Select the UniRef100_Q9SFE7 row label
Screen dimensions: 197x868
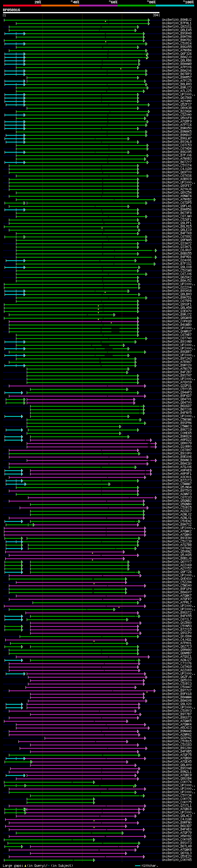click(177, 186)
